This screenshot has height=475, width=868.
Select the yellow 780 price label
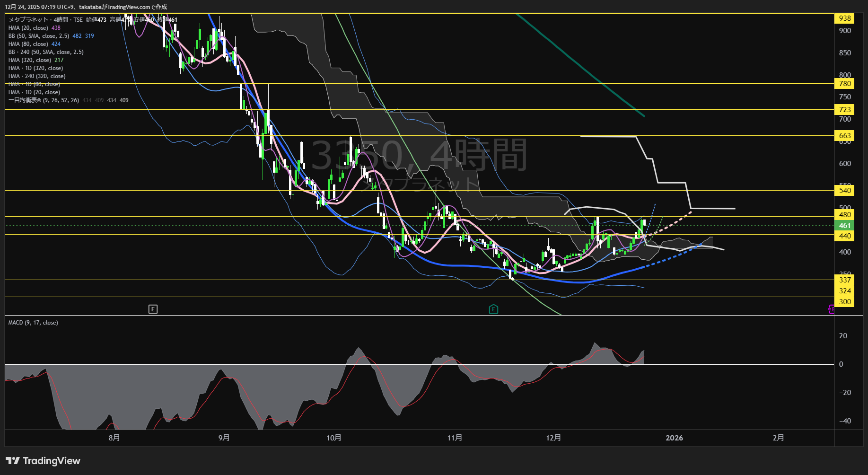coord(845,84)
